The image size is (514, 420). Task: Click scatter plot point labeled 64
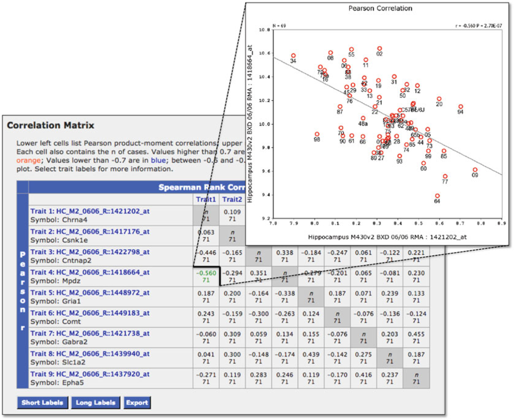tap(437, 196)
